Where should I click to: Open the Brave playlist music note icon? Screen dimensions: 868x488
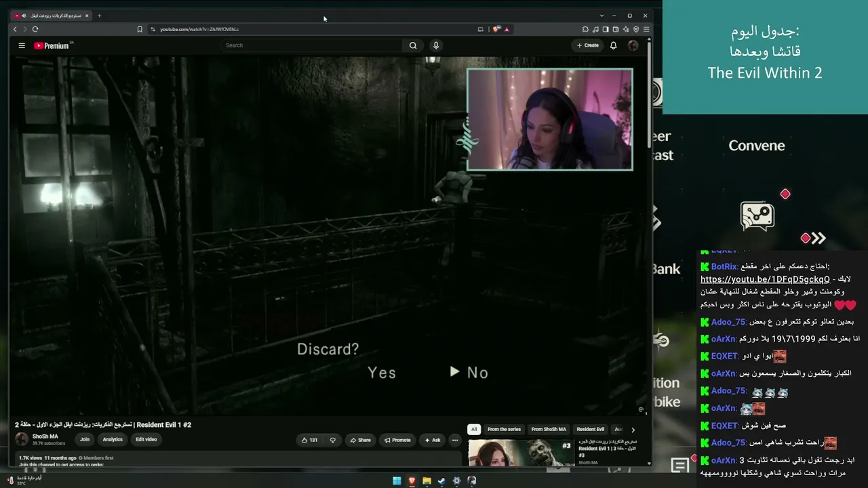click(595, 29)
